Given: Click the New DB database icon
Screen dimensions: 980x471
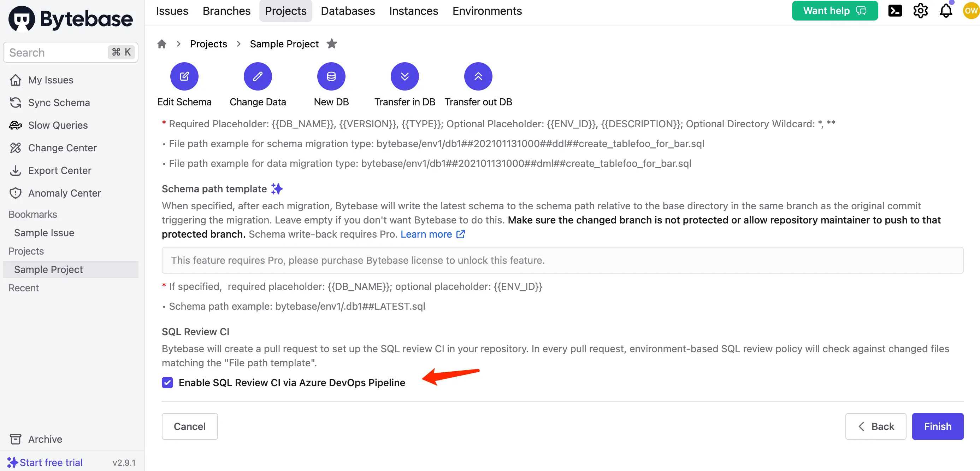Looking at the screenshot, I should 331,76.
